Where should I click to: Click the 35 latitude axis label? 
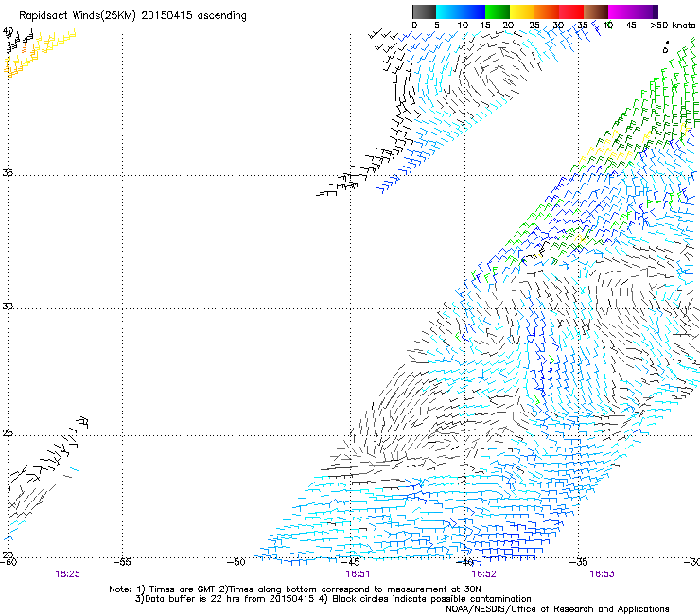coord(8,172)
